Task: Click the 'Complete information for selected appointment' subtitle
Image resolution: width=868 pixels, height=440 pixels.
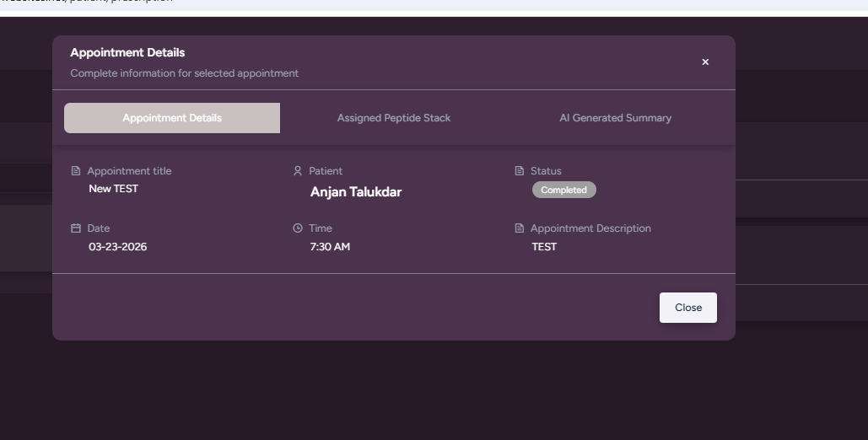Action: [185, 73]
